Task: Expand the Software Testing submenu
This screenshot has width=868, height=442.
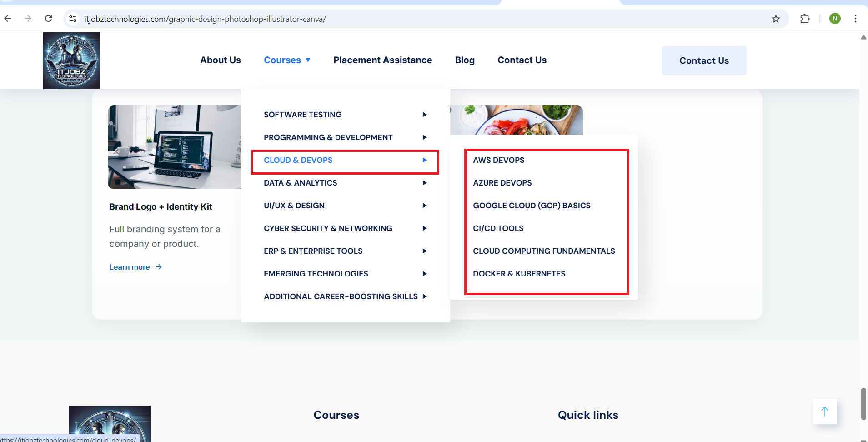Action: (x=303, y=115)
